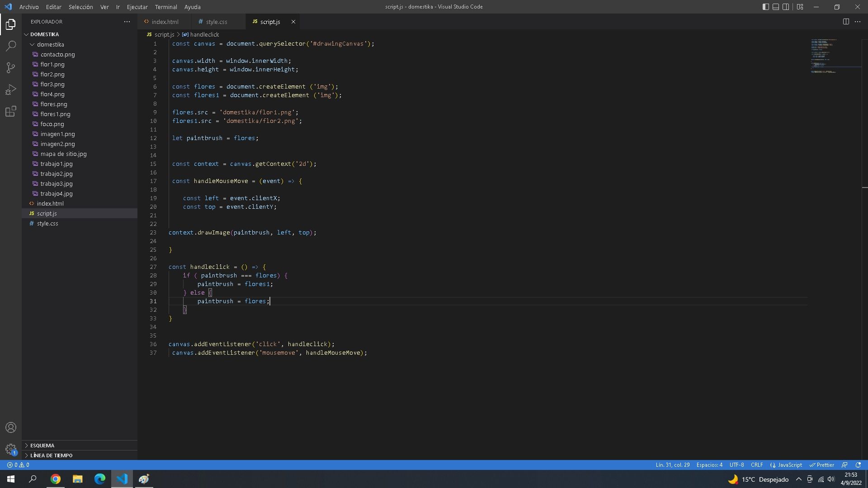The width and height of the screenshot is (868, 488).
Task: Open trabajo3.jpg in explorer
Action: (x=57, y=183)
